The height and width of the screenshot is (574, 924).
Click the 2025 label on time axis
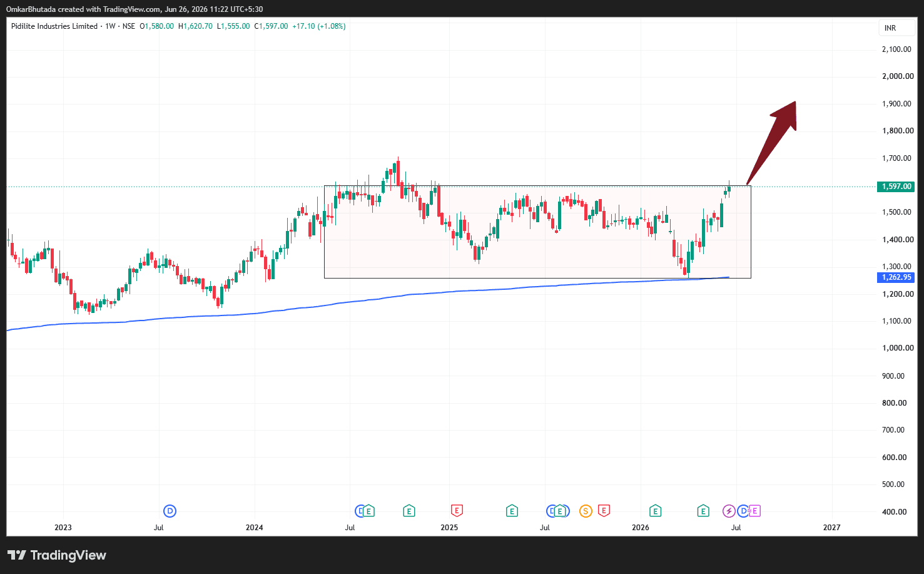[x=449, y=527]
